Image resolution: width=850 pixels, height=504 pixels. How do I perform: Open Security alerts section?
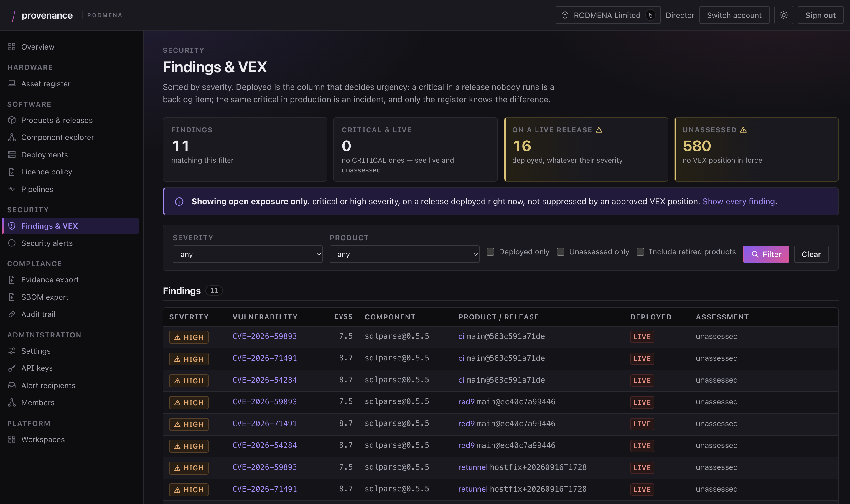click(x=70, y=243)
